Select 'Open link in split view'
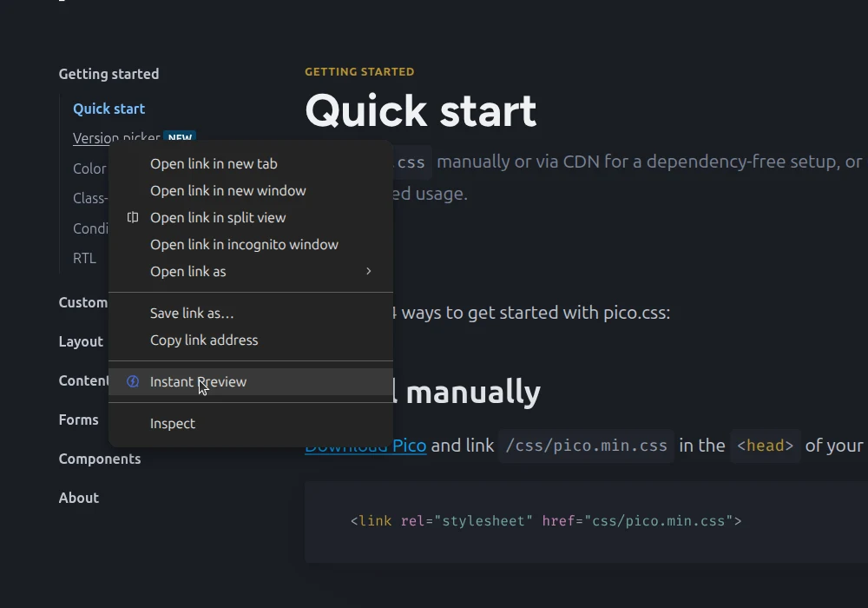 tap(251, 218)
